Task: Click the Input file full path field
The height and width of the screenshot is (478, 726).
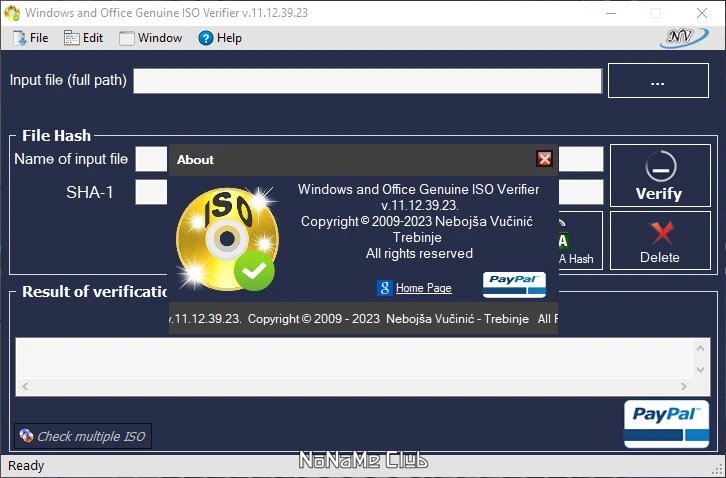Action: click(x=367, y=81)
